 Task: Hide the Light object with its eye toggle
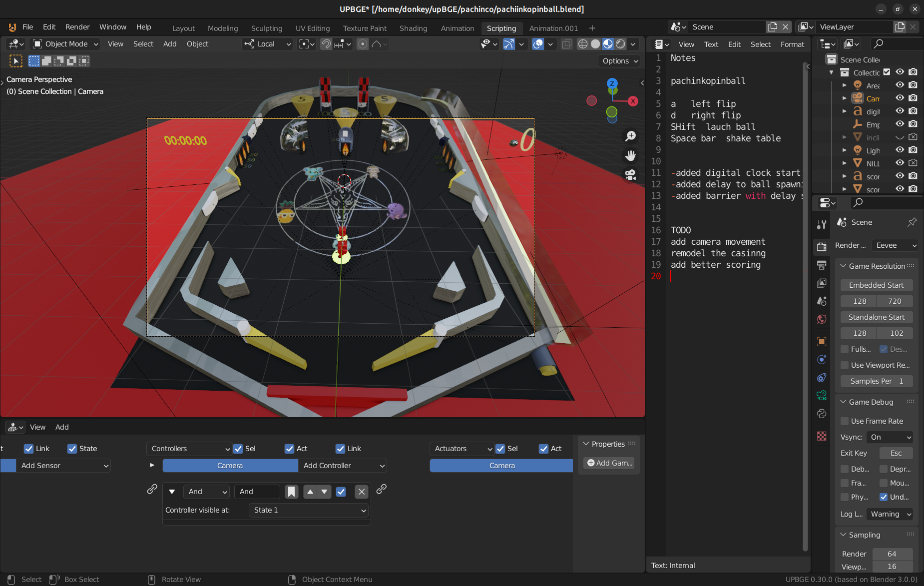(900, 150)
